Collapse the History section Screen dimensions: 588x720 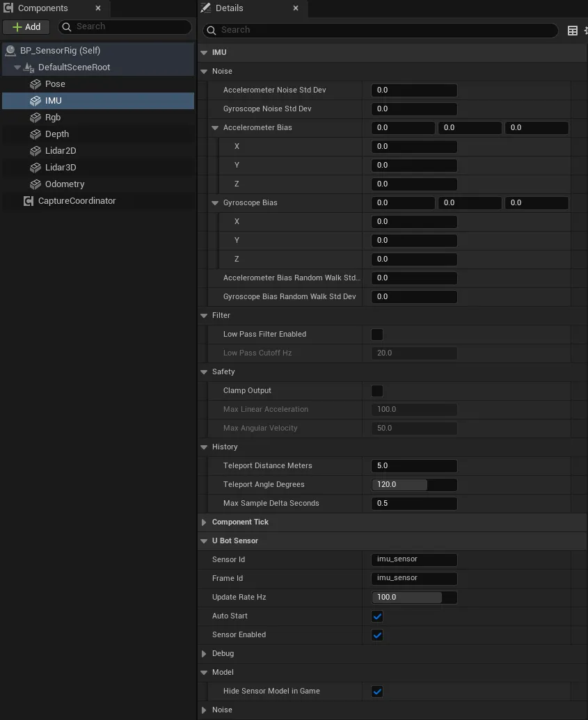pyautogui.click(x=203, y=447)
